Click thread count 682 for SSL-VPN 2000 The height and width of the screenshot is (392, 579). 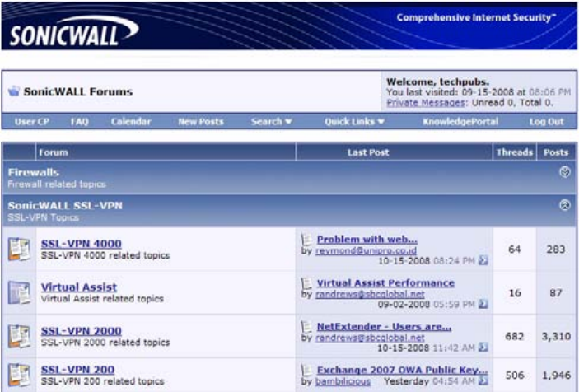[x=515, y=336]
